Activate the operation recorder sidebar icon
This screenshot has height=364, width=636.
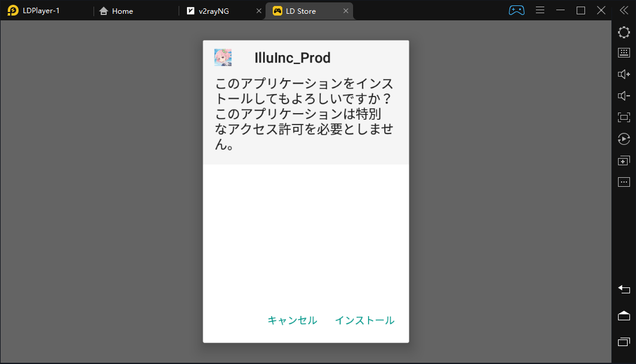[x=623, y=139]
